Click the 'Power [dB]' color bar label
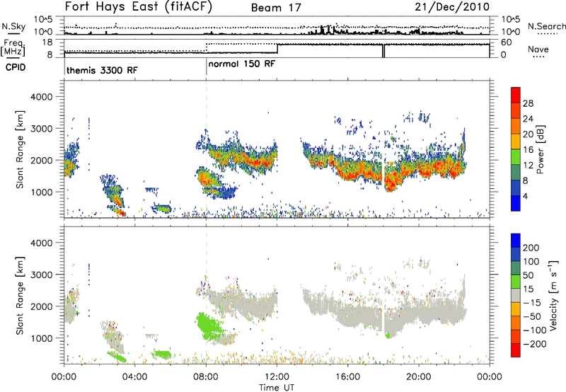The width and height of the screenshot is (566, 392). [540, 149]
